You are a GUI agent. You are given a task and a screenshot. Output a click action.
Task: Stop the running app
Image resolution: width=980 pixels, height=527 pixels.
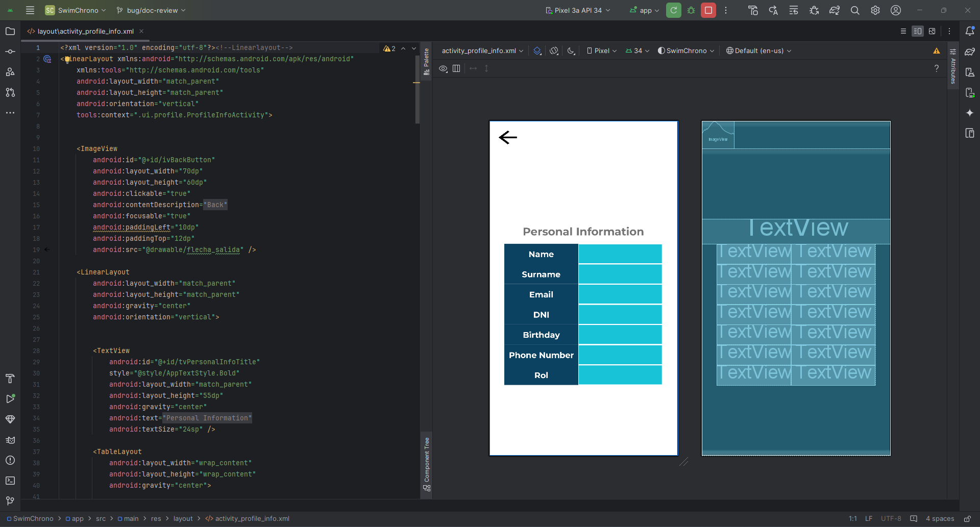(x=708, y=10)
